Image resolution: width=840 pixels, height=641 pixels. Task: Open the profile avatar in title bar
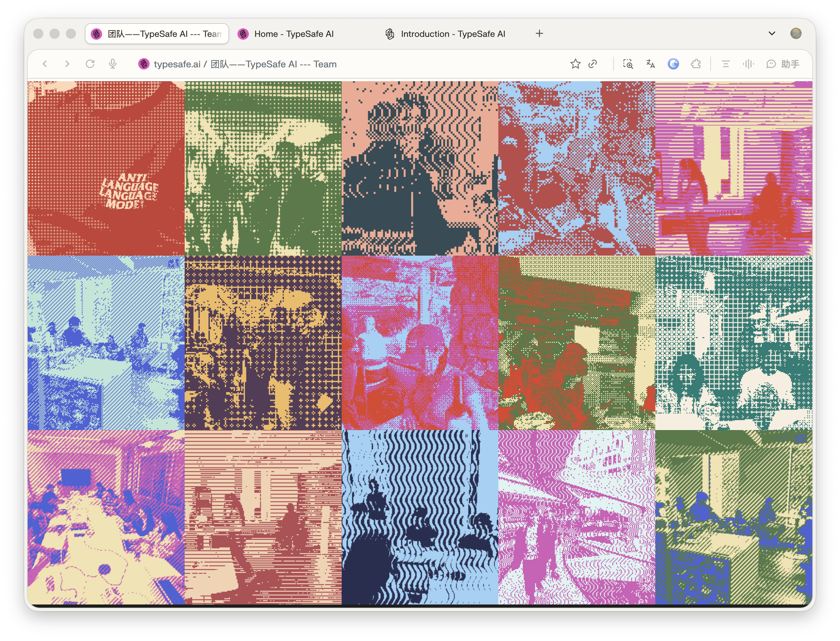(x=796, y=34)
